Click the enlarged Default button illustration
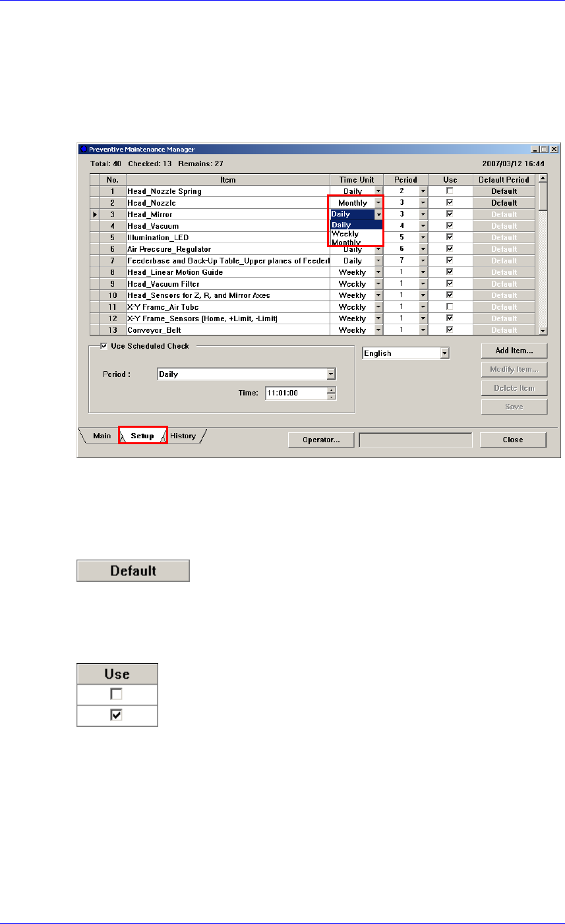 point(133,571)
